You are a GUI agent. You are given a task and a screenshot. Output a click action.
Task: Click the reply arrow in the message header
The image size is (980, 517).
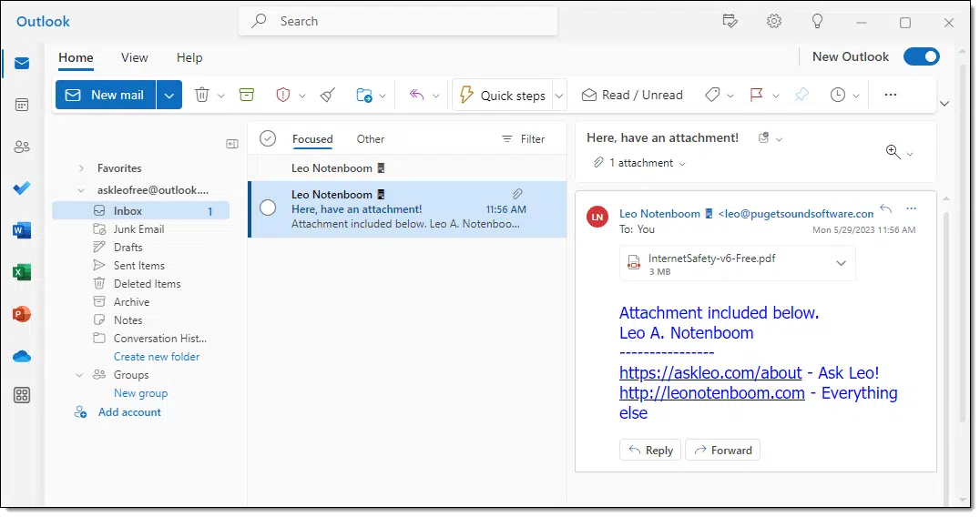[x=885, y=208]
